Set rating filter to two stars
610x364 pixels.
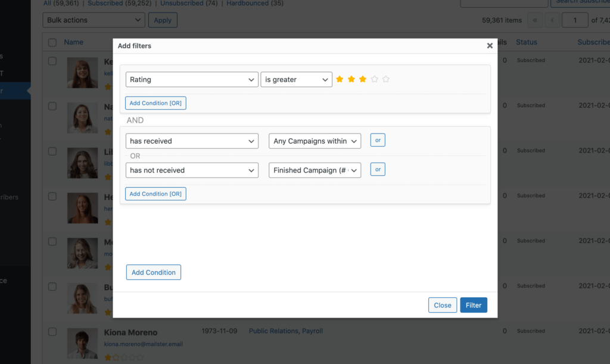tap(351, 79)
